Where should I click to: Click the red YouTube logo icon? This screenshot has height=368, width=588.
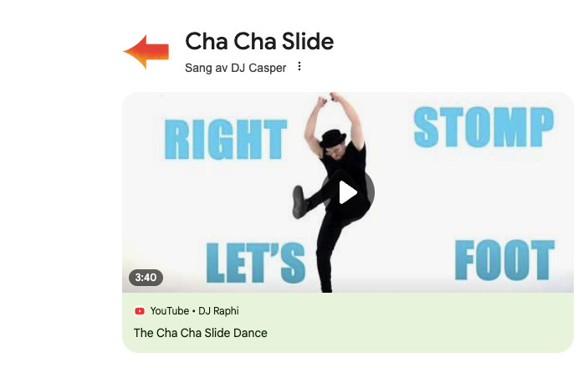coord(140,311)
